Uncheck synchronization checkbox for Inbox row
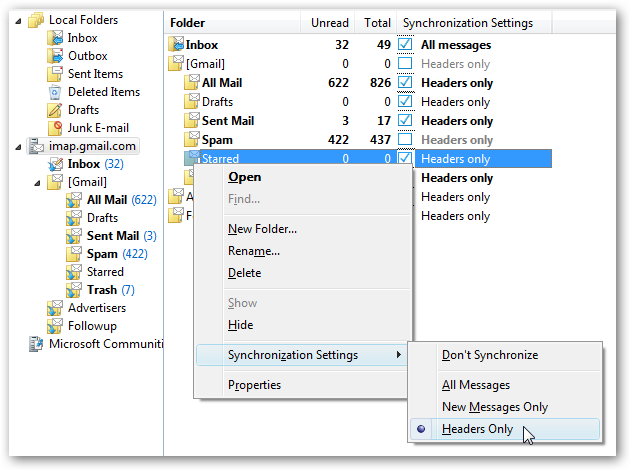The height and width of the screenshot is (470, 630). 405,44
